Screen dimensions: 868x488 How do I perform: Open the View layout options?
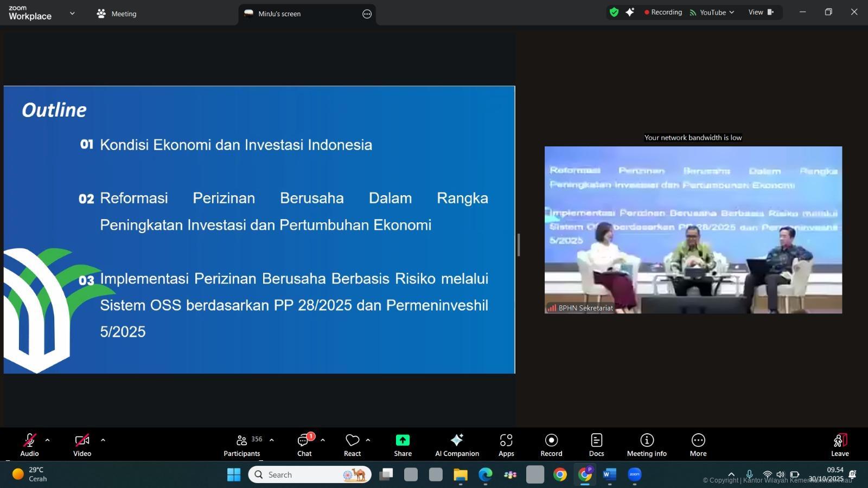[761, 12]
